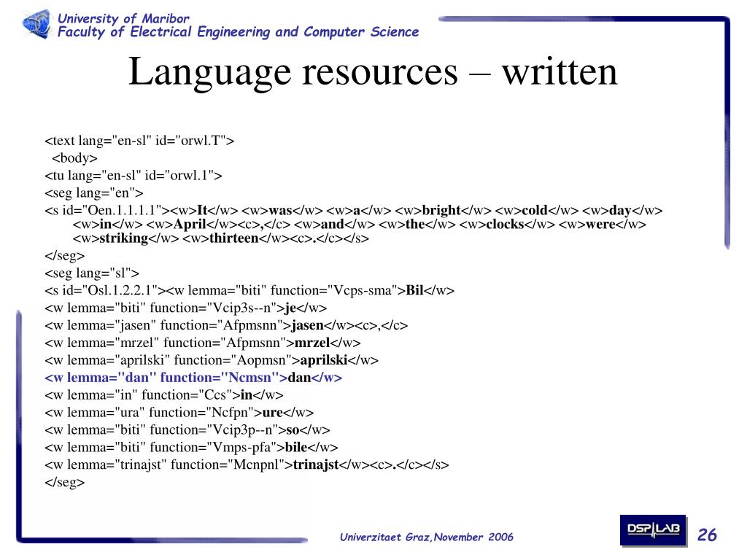Screen dimensions: 747x560
Task: Click the '<seg lang="sl">' line
Action: point(92,273)
